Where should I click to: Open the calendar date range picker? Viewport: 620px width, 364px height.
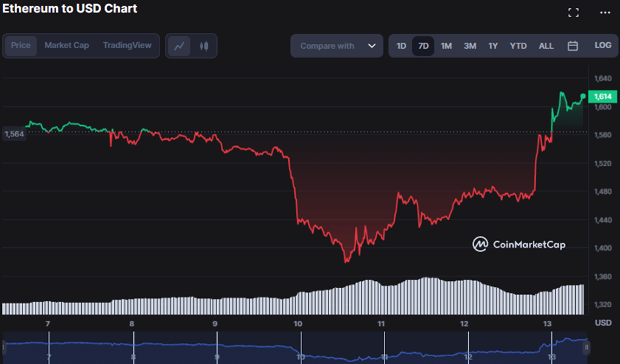pyautogui.click(x=573, y=46)
